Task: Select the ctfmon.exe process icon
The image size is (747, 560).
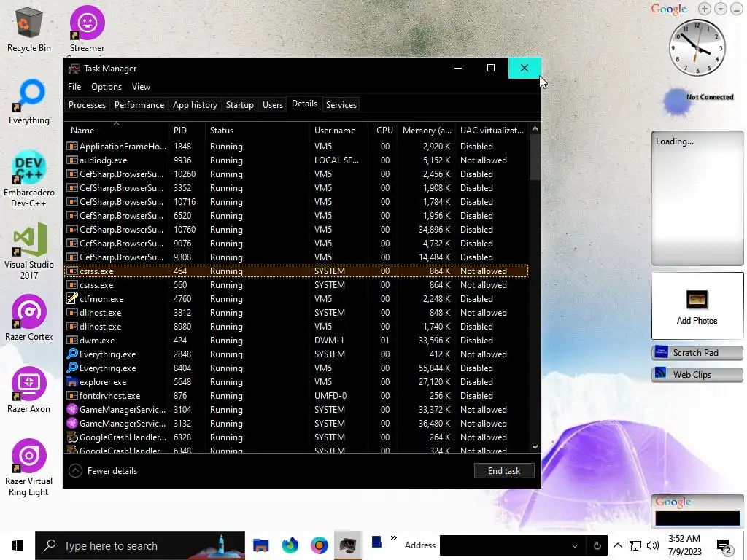Action: pyautogui.click(x=72, y=298)
